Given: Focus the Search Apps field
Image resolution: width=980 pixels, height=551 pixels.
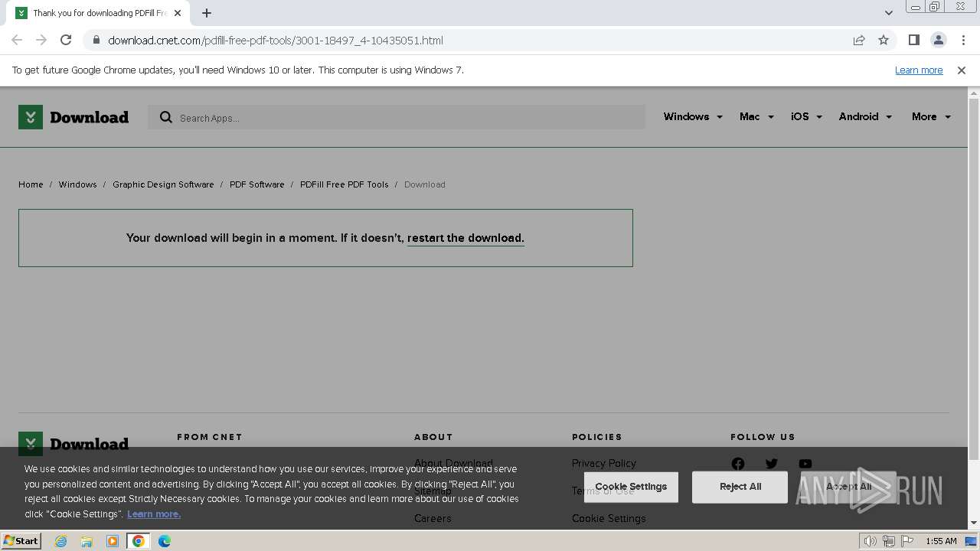Looking at the screenshot, I should click(x=397, y=117).
